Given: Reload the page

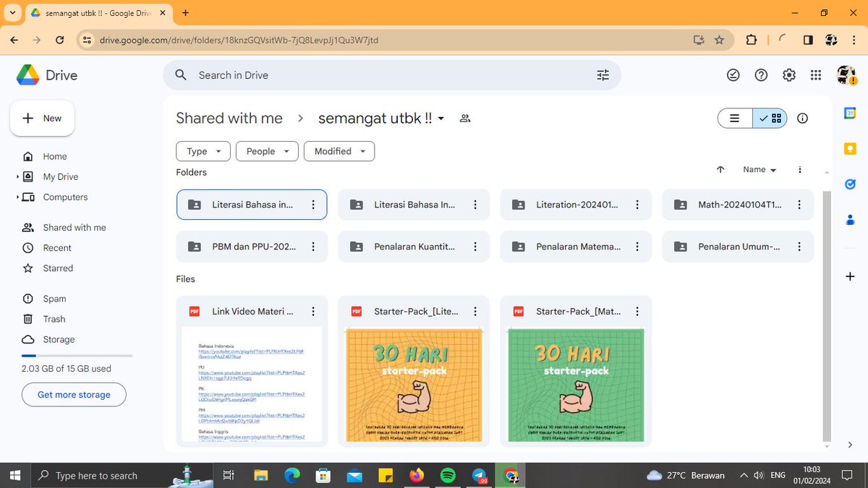Looking at the screenshot, I should [59, 40].
